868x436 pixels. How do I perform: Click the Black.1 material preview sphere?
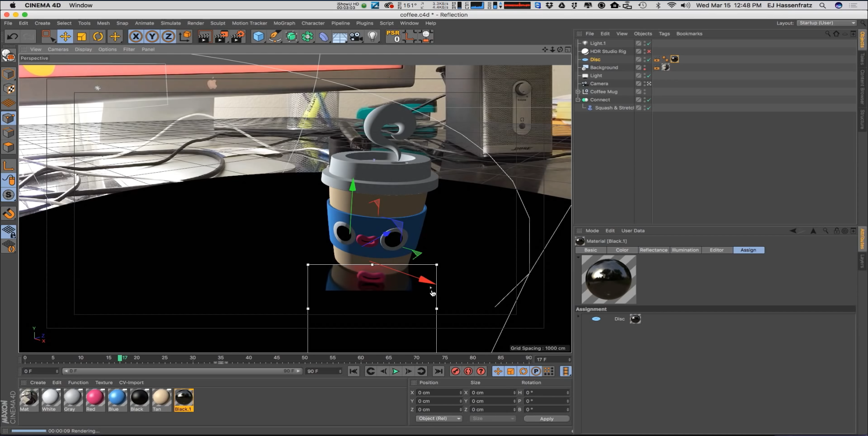(609, 279)
